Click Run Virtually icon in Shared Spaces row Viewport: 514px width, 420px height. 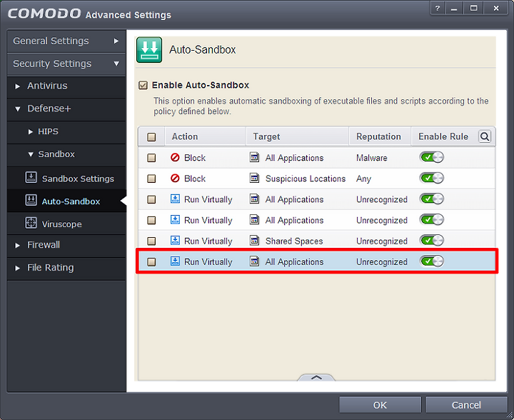click(x=175, y=241)
